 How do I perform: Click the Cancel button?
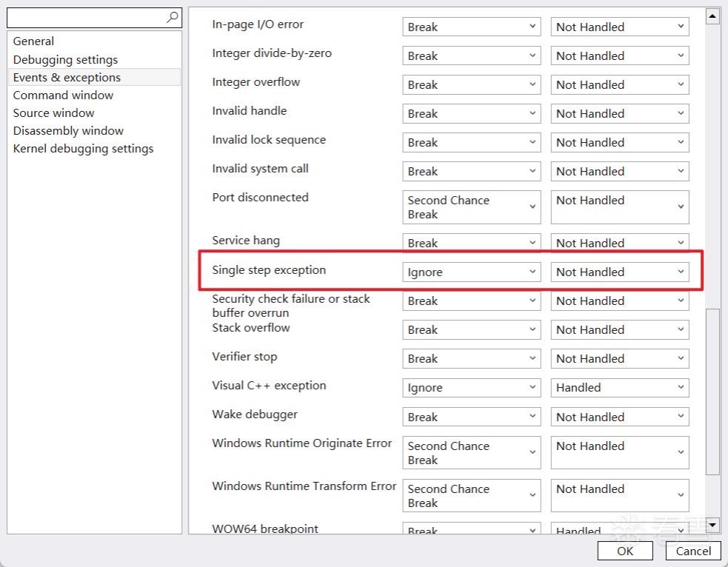693,551
